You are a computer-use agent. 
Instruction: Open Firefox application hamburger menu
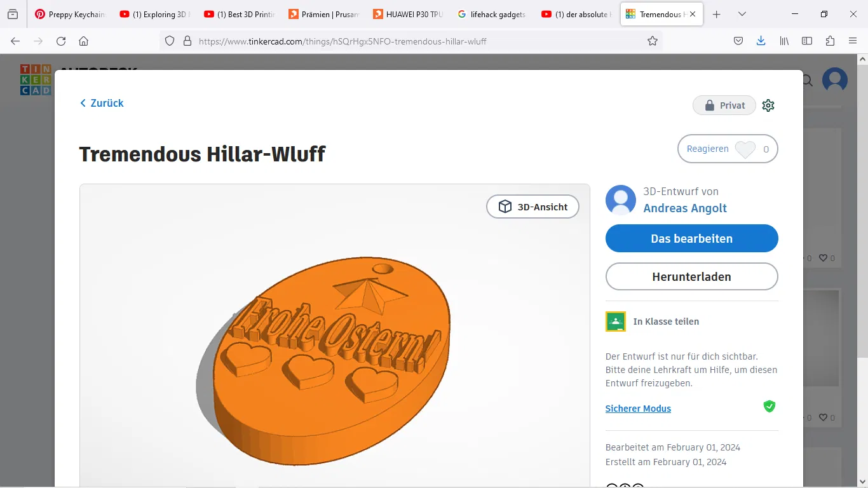click(x=853, y=41)
